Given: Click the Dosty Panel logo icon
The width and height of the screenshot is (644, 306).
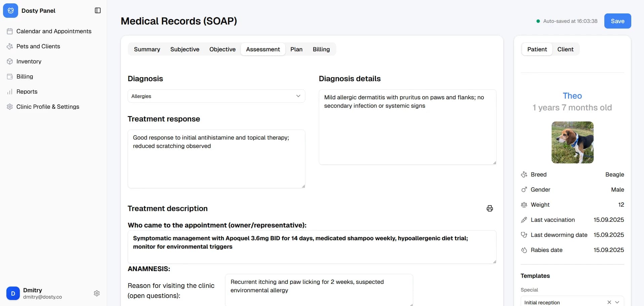Looking at the screenshot, I should click(10, 11).
